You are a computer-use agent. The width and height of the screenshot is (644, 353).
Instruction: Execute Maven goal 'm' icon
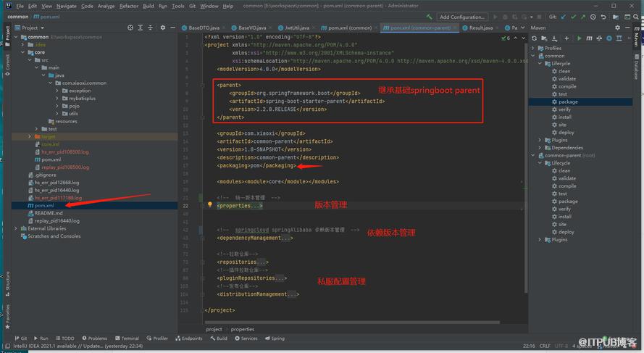pos(589,38)
